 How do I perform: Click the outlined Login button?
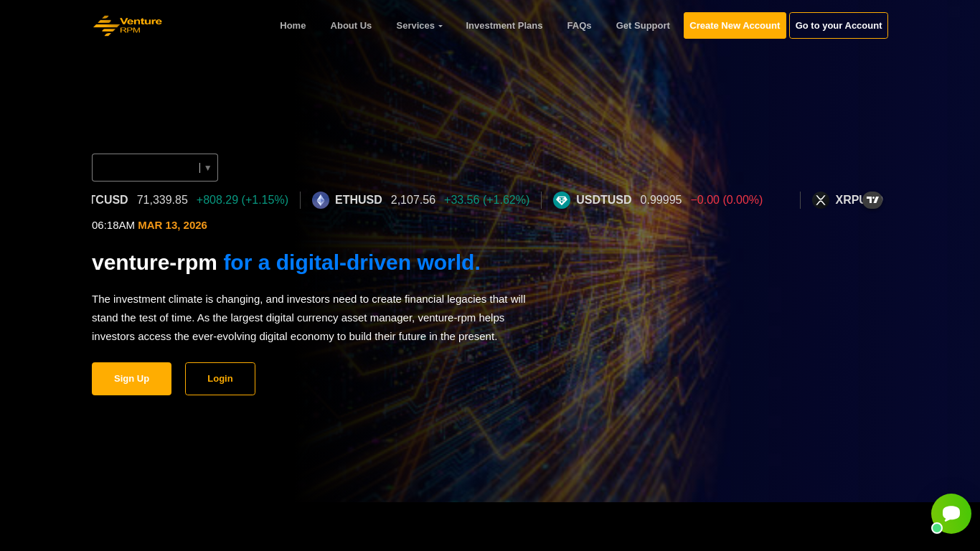[220, 379]
